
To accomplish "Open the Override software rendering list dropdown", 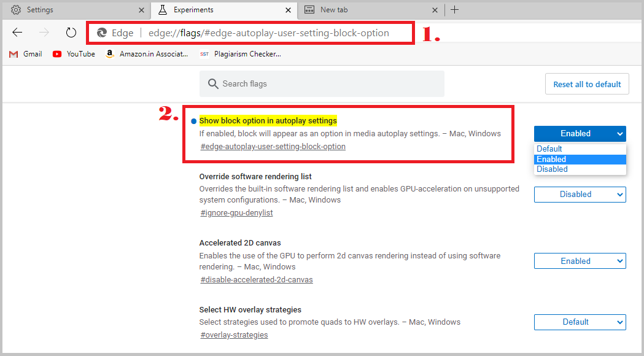I will (580, 194).
